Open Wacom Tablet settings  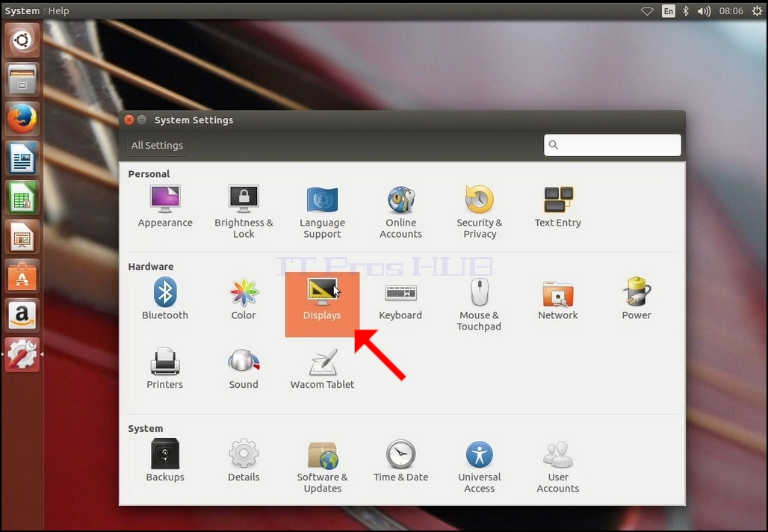pos(322,368)
